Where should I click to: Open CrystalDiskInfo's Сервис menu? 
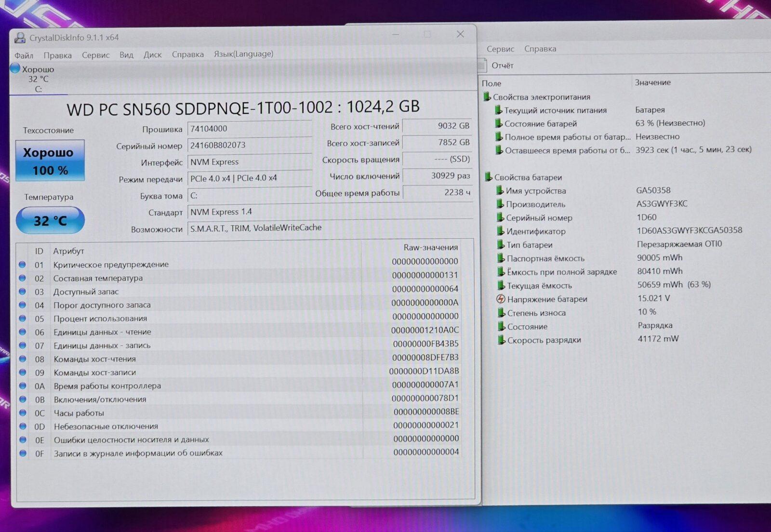95,55
